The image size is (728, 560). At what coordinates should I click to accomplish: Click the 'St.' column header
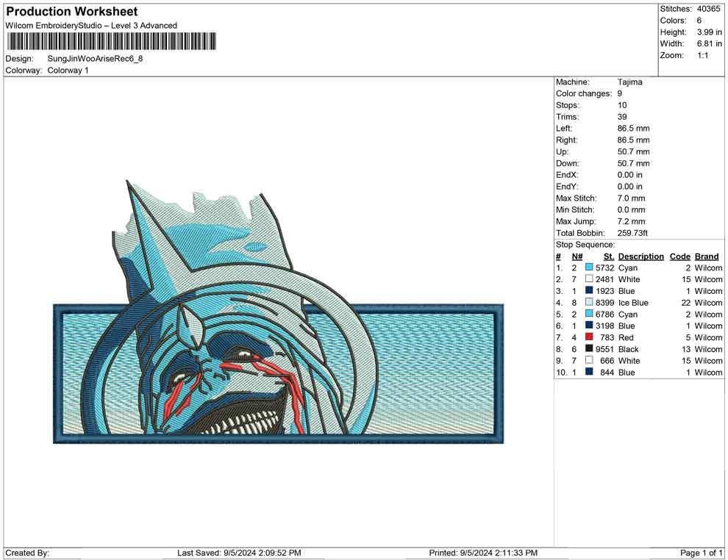click(x=609, y=256)
